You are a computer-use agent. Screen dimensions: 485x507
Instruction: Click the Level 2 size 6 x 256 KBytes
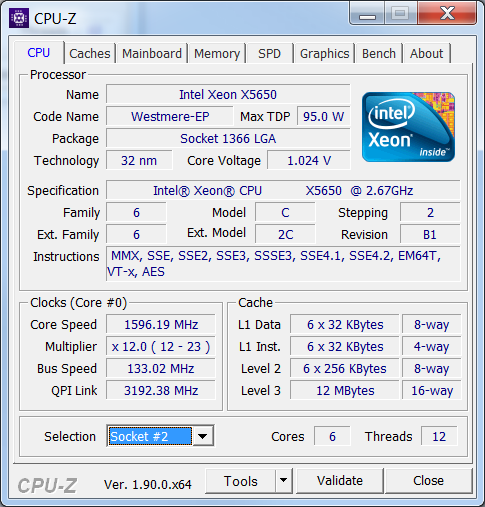tap(345, 368)
